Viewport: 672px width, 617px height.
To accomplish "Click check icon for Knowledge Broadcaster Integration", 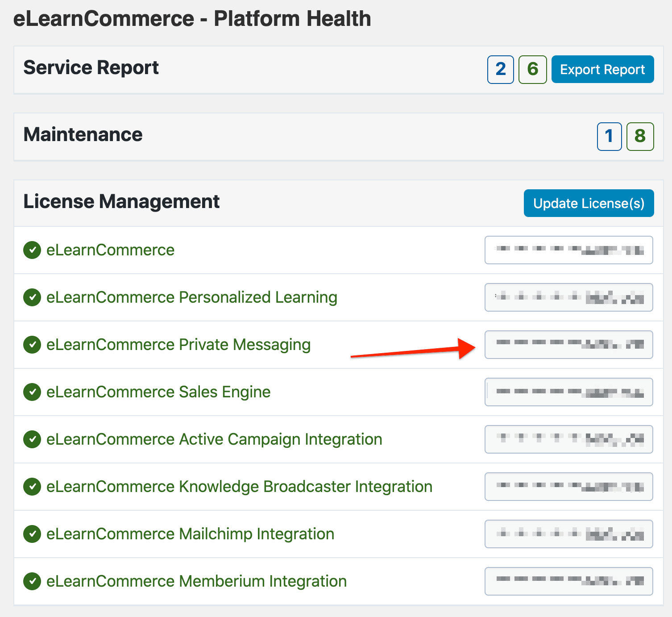I will tap(32, 487).
